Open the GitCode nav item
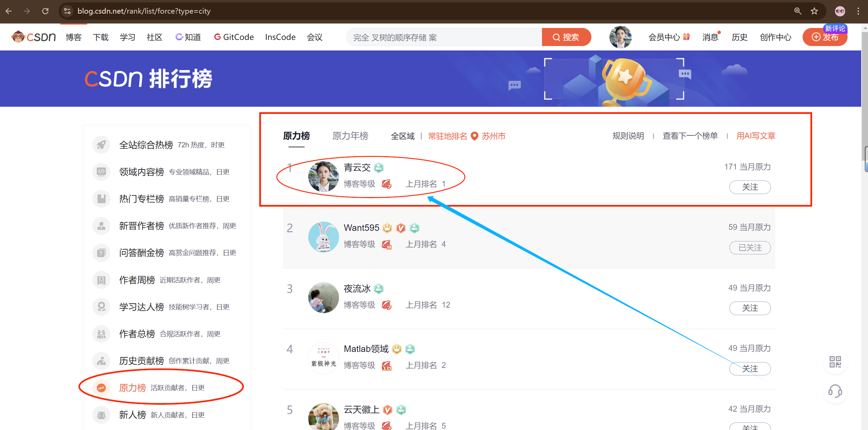The height and width of the screenshot is (430, 868). tap(234, 37)
